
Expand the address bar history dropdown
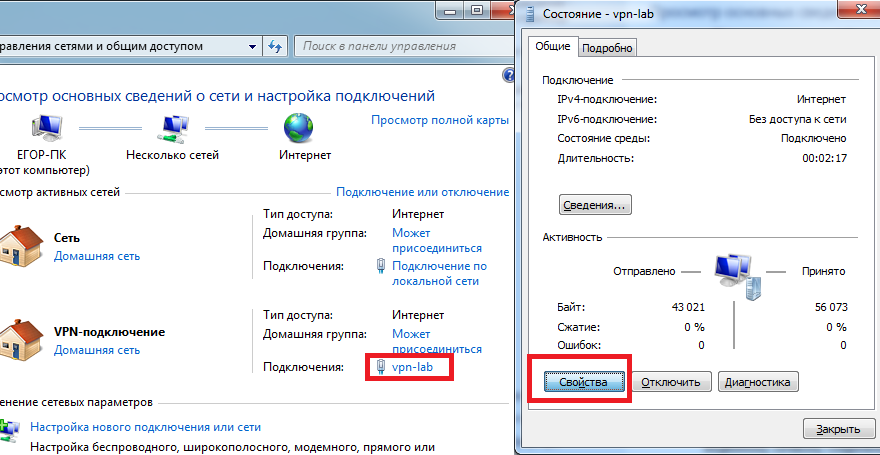pyautogui.click(x=250, y=46)
